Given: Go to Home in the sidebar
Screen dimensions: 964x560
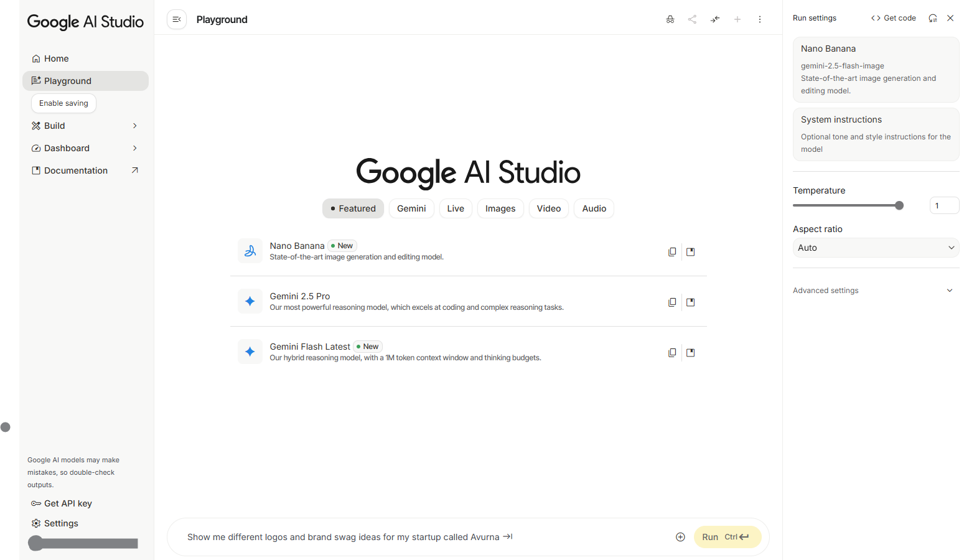Looking at the screenshot, I should coord(56,58).
